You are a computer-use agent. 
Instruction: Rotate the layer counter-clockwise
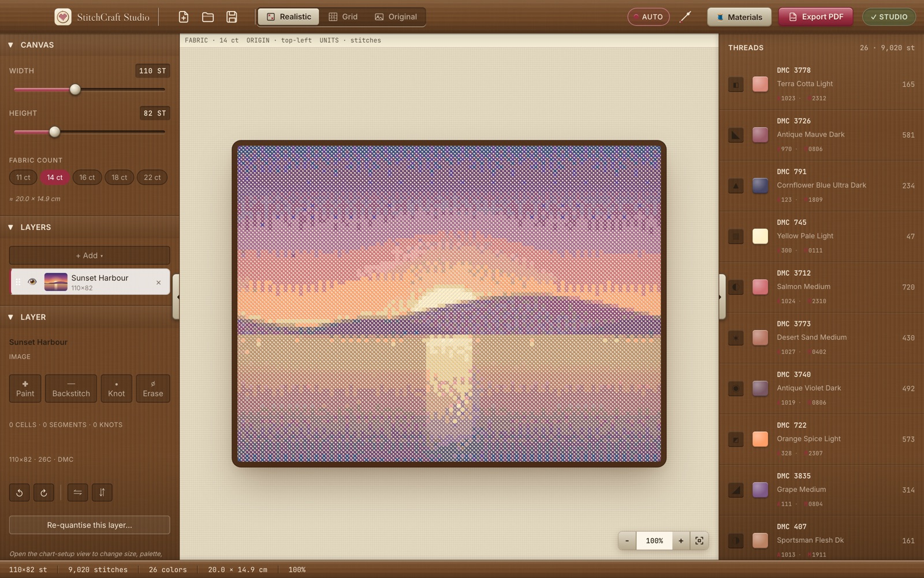click(20, 492)
